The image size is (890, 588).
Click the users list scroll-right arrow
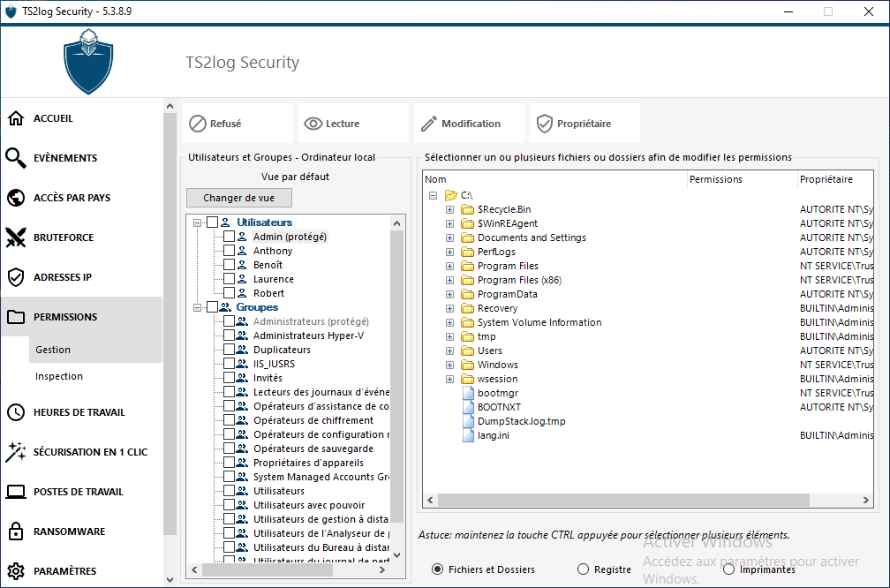pos(382,569)
